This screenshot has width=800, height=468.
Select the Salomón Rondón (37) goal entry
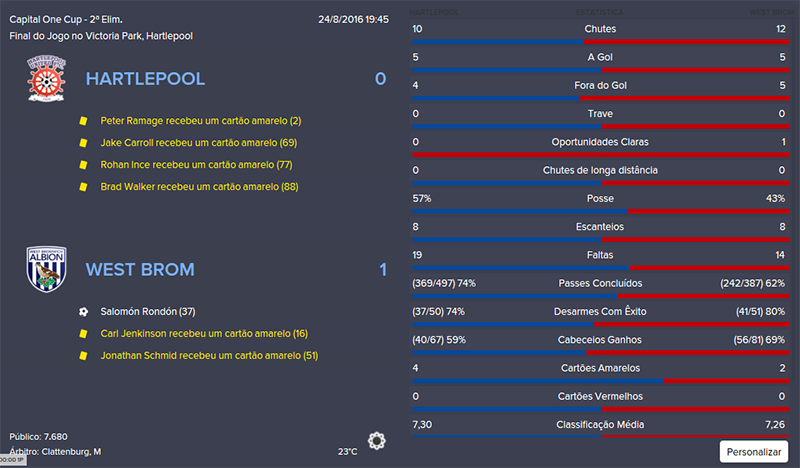coord(148,311)
